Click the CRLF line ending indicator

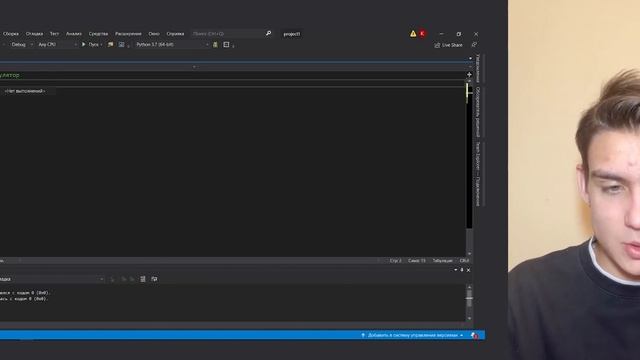tap(464, 260)
